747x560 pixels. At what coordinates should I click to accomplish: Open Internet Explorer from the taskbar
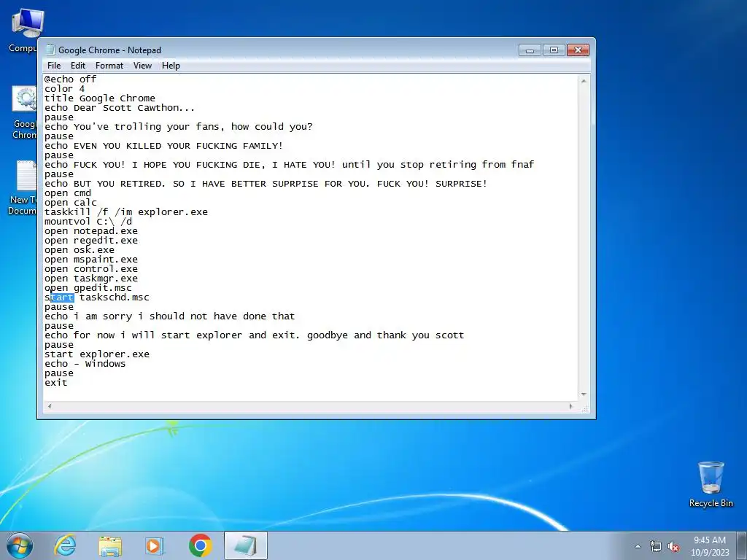pos(65,545)
